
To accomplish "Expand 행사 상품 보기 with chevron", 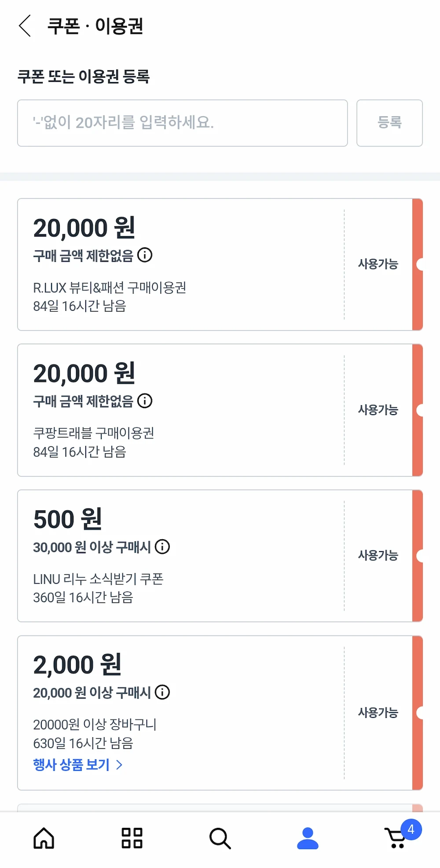I will (118, 765).
